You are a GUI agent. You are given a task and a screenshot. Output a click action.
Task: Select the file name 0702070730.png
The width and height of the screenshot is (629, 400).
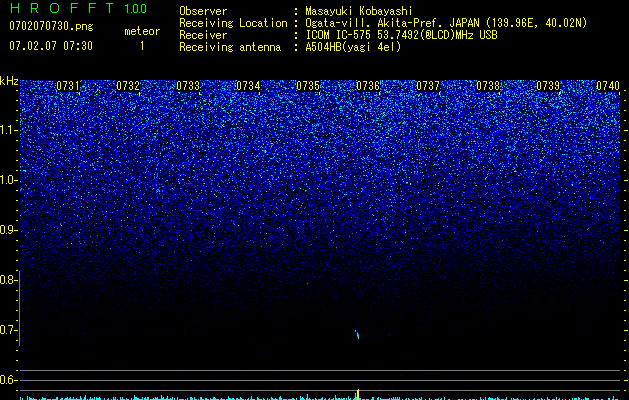tap(51, 26)
